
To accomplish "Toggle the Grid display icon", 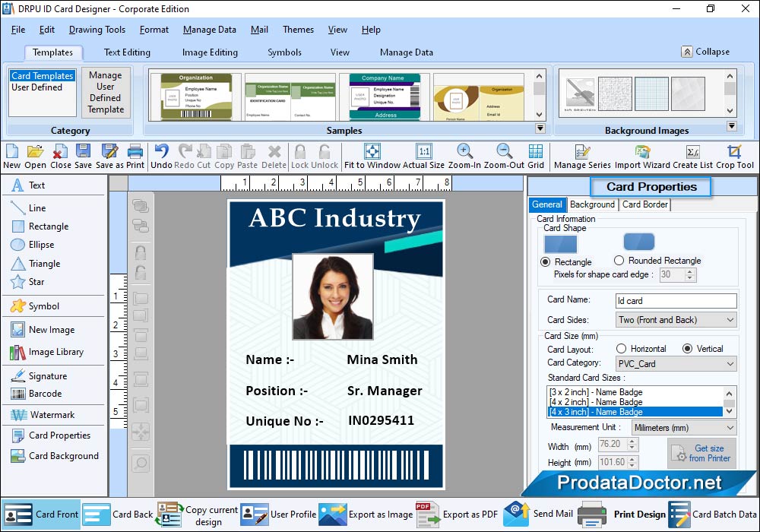I will pos(536,152).
